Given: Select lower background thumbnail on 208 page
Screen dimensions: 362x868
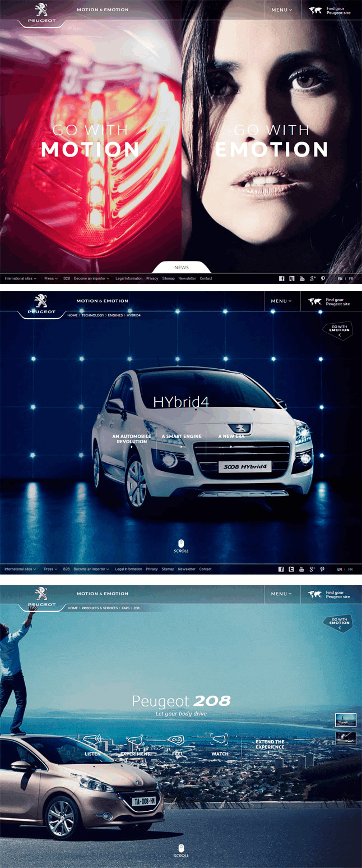Looking at the screenshot, I should tap(346, 738).
